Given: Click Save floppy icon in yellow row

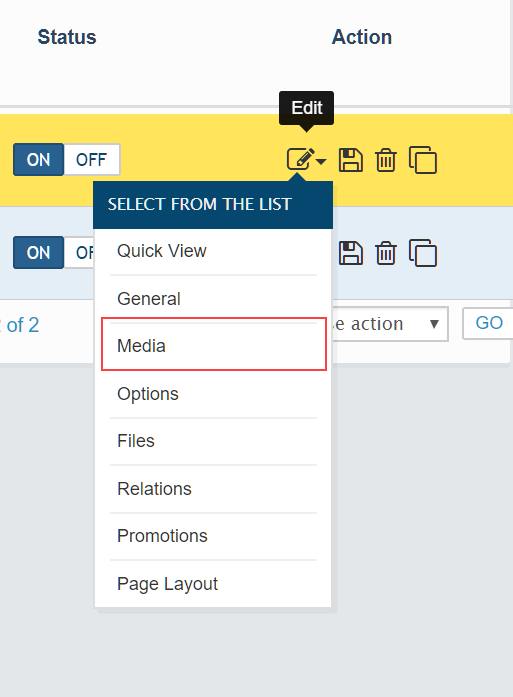Looking at the screenshot, I should (x=351, y=160).
